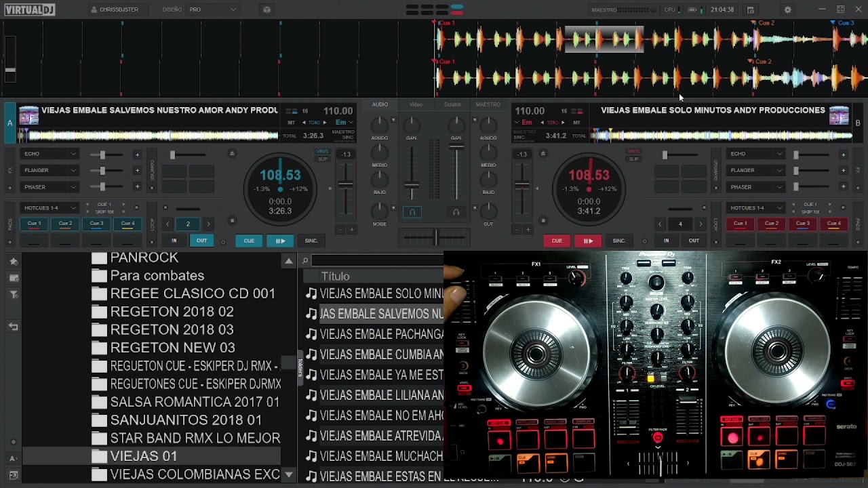Open PHASER effect dropdown on deck A
The height and width of the screenshot is (488, 868).
pyautogui.click(x=50, y=187)
